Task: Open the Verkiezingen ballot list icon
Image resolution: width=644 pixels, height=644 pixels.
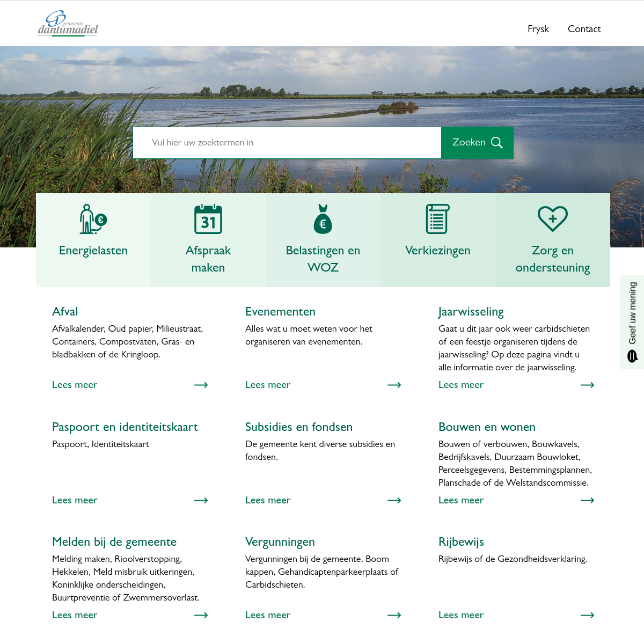Action: pos(437,219)
